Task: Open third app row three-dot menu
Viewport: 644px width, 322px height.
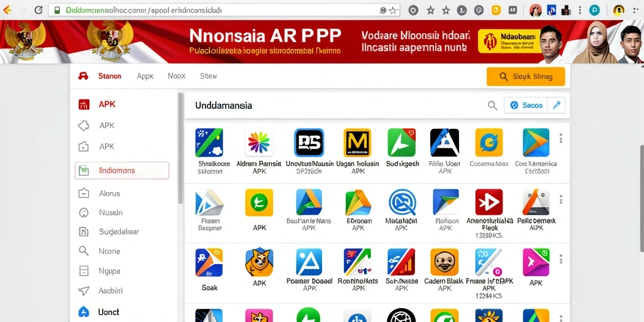Action: click(560, 259)
